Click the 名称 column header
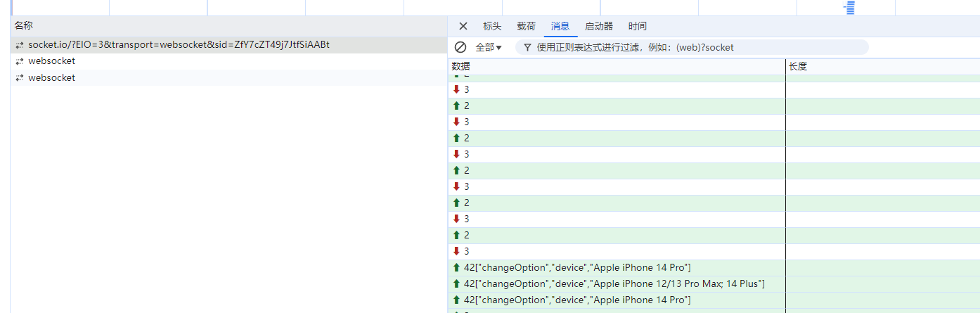Image resolution: width=980 pixels, height=313 pixels. point(24,25)
